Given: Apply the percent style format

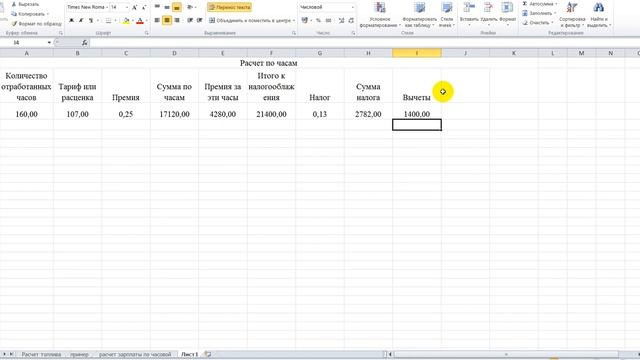Looking at the screenshot, I should (x=318, y=20).
